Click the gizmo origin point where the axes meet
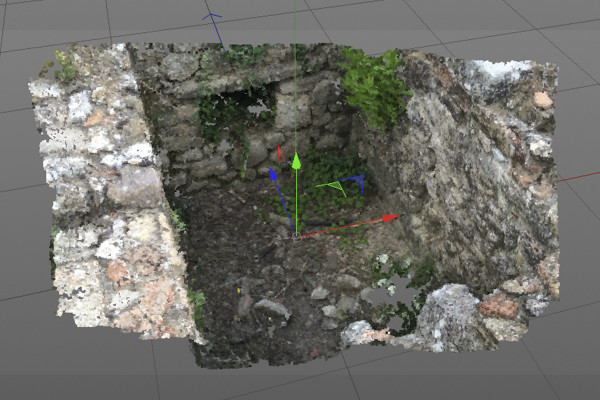The image size is (600, 400). tap(296, 236)
